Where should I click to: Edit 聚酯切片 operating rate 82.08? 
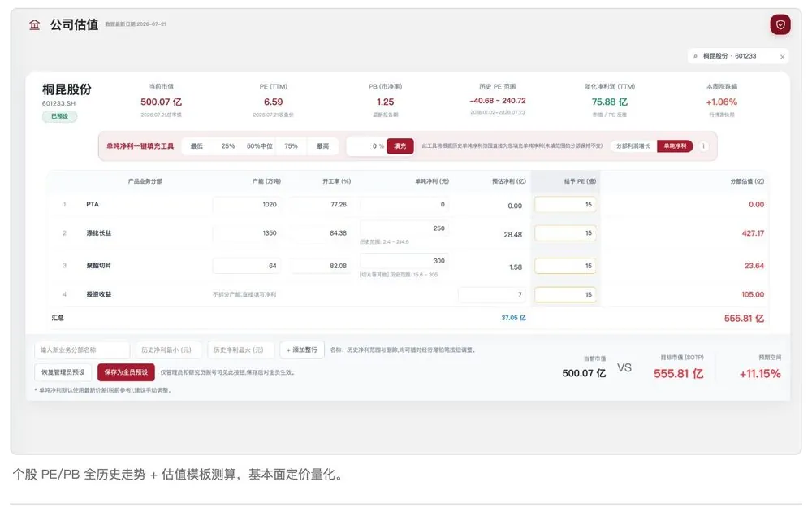click(x=319, y=266)
